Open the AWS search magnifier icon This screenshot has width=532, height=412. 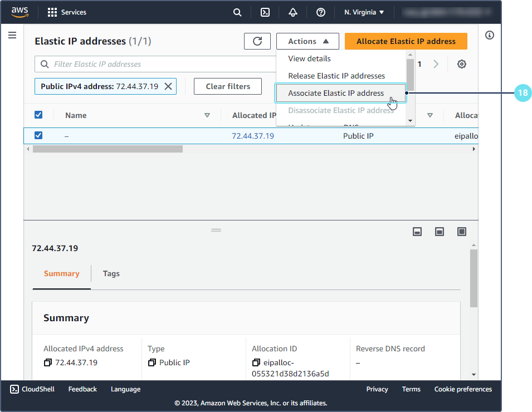coord(237,12)
